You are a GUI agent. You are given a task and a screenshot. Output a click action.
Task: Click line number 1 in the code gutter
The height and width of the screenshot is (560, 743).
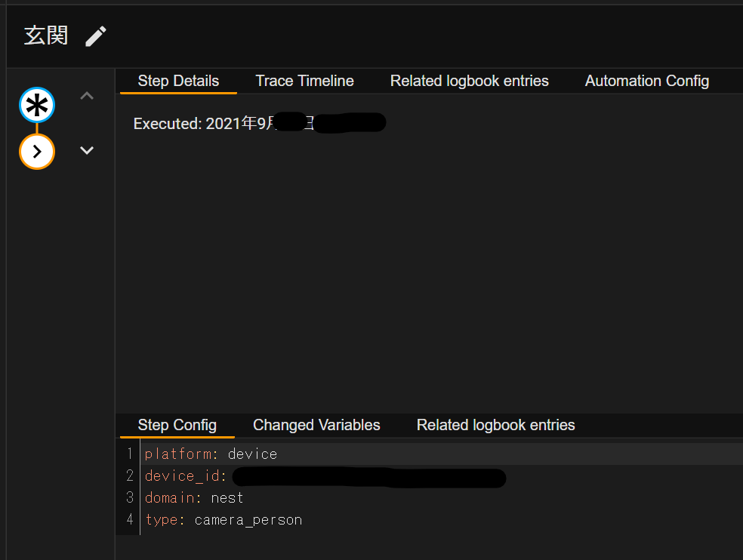tap(130, 454)
